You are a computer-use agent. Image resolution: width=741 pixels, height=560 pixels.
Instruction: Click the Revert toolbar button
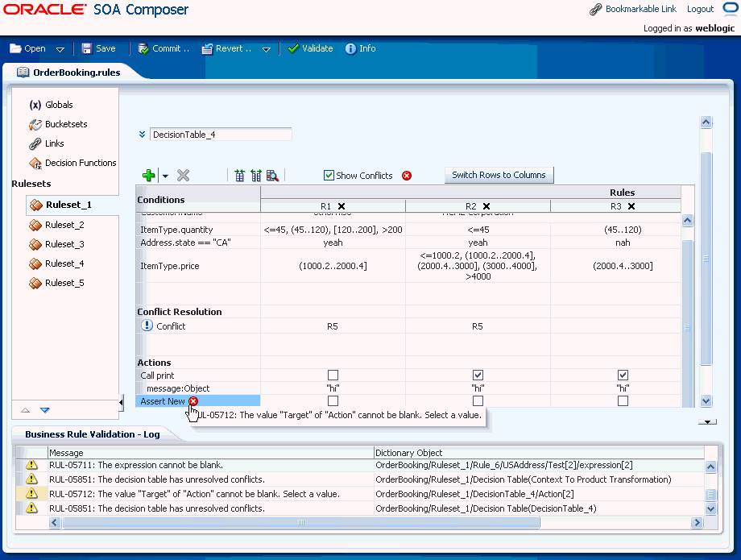point(226,48)
